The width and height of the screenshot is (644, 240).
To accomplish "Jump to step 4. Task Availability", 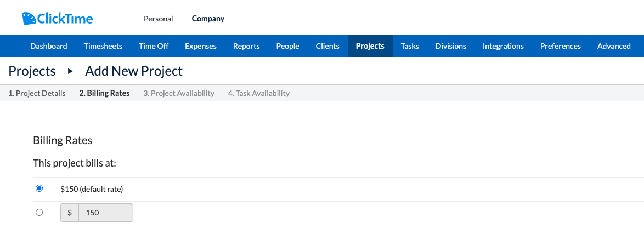I will point(259,93).
